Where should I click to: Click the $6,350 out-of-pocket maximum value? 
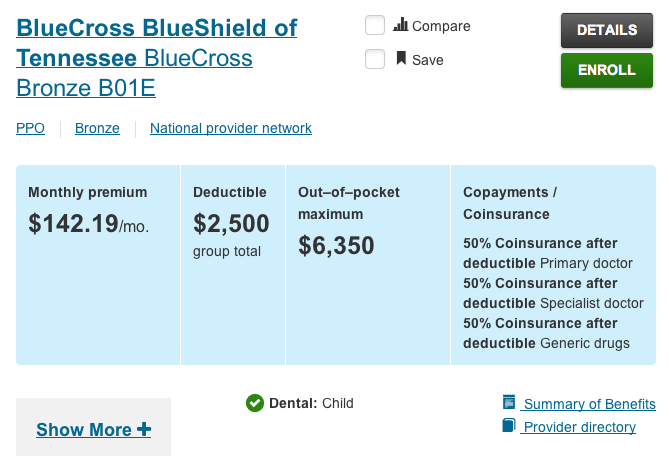click(x=336, y=245)
